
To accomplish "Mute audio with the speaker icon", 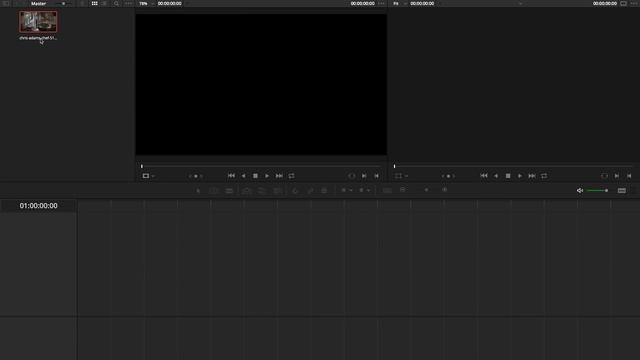I will (x=580, y=191).
